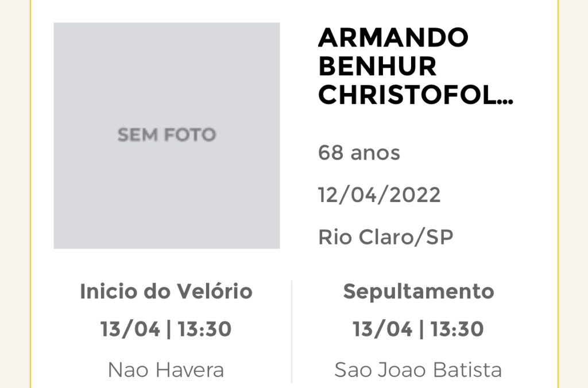
Task: Open the ARMANDO BENHUR CHRISTOFOL... name heading
Action: tap(416, 67)
